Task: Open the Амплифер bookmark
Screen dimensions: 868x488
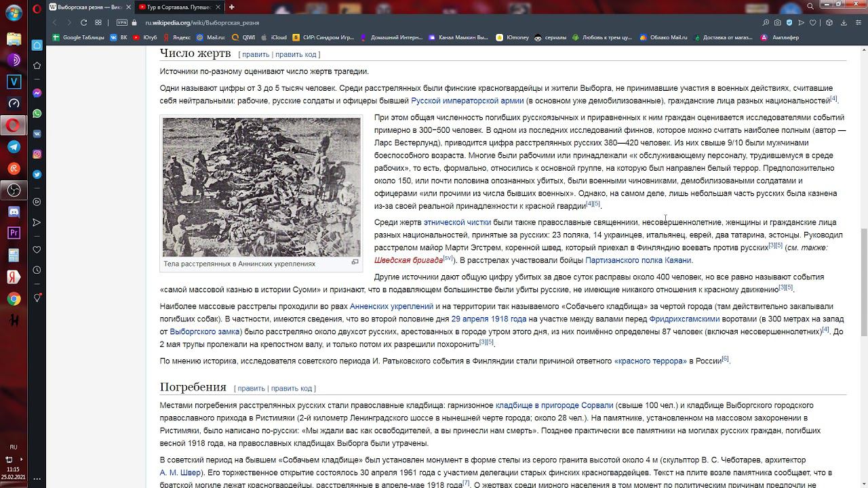Action: tap(780, 37)
